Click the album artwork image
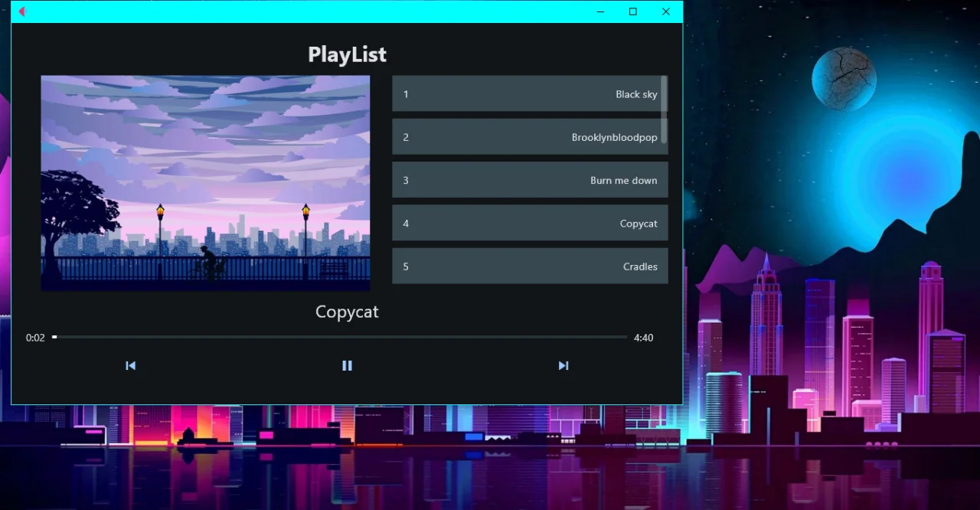 pos(205,183)
